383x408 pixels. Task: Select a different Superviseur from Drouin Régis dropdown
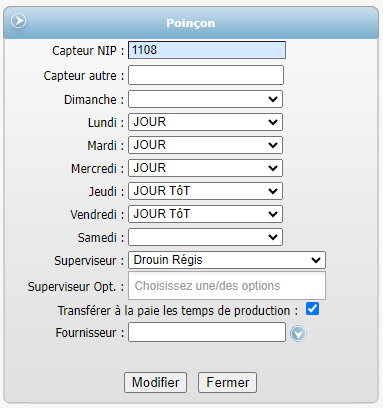click(x=227, y=260)
